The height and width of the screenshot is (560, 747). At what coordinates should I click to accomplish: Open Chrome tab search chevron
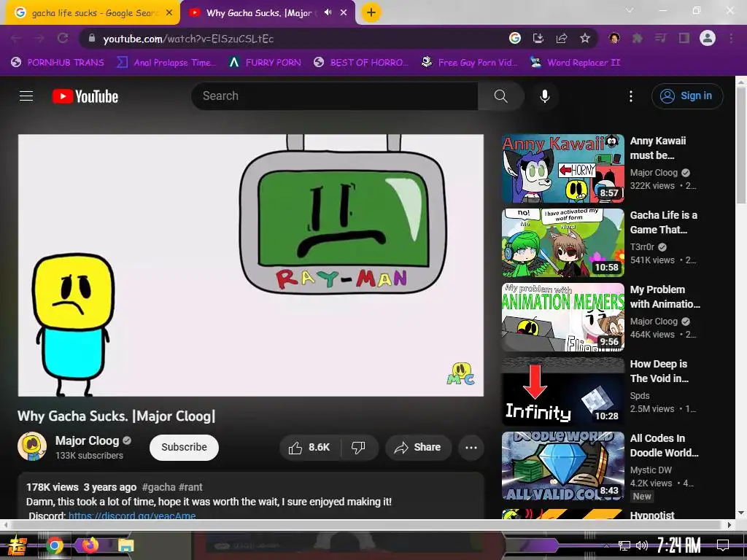coord(630,10)
